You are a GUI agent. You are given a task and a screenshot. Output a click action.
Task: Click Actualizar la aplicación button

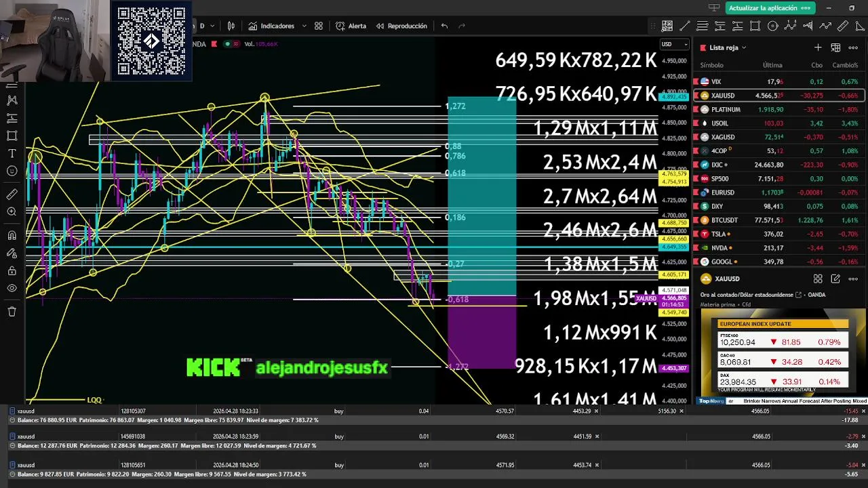[769, 8]
